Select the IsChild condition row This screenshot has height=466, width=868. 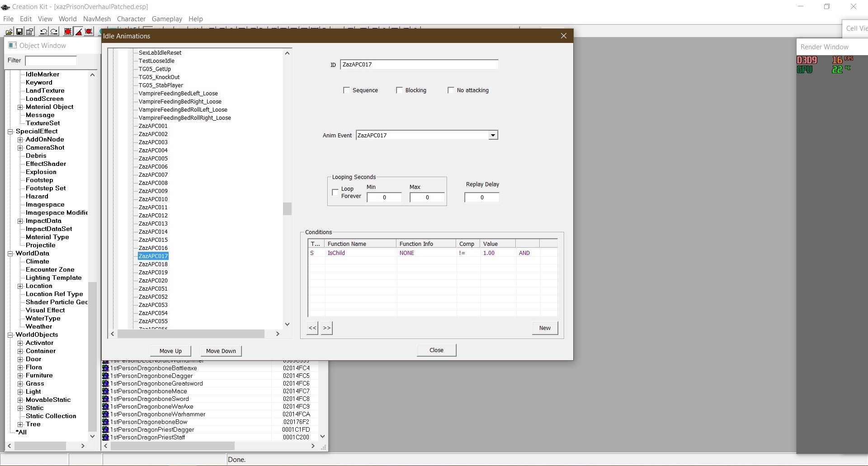[x=433, y=253]
